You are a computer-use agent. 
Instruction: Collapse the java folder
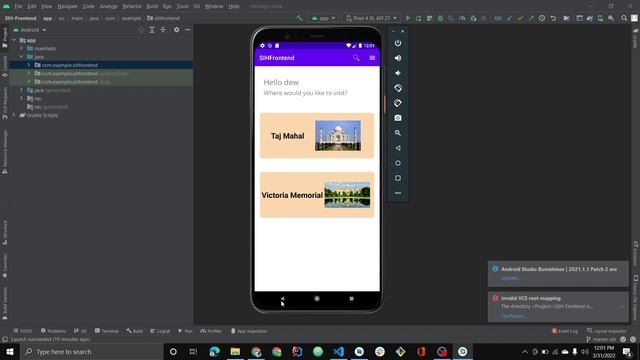point(21,57)
